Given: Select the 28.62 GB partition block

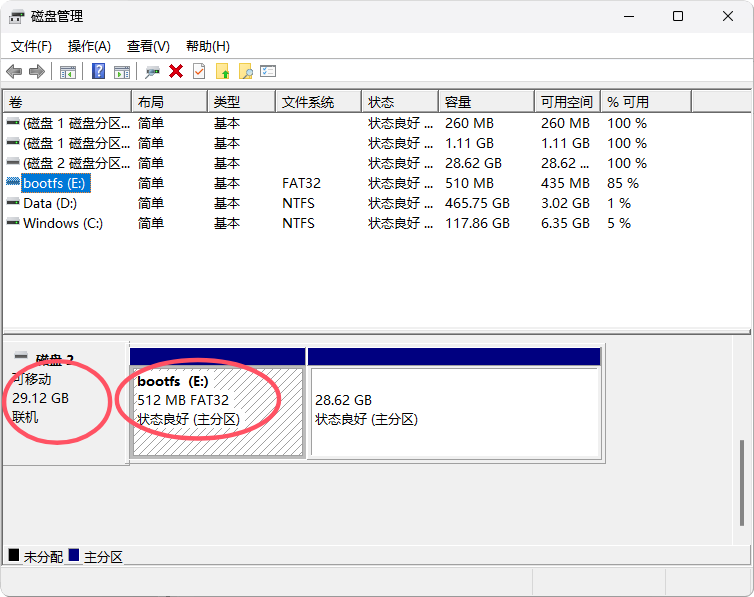Looking at the screenshot, I should click(455, 410).
